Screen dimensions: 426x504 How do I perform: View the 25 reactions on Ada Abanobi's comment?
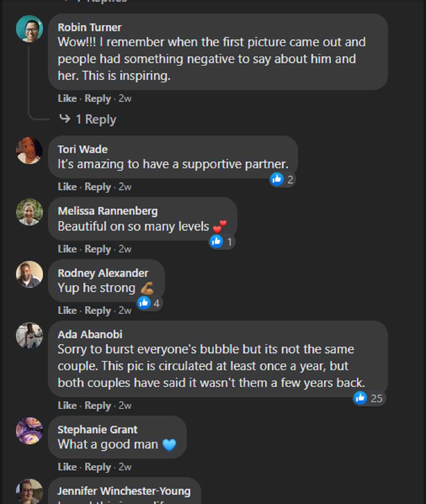coord(368,398)
